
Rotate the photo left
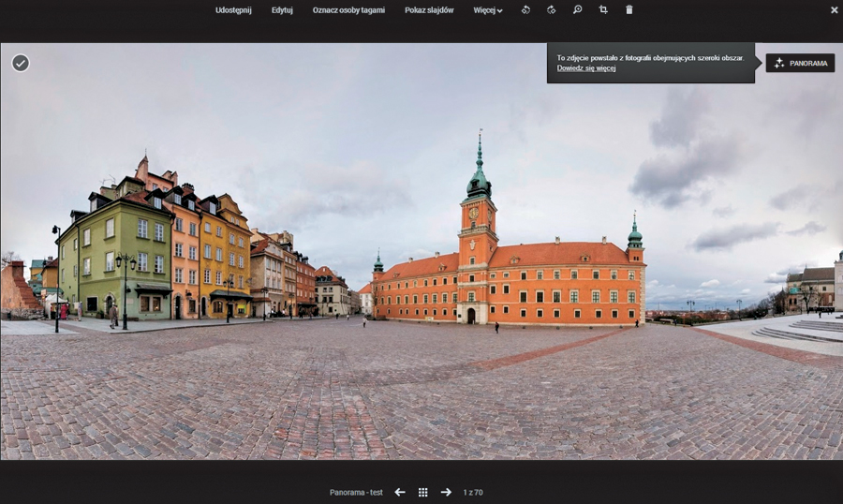pyautogui.click(x=526, y=10)
